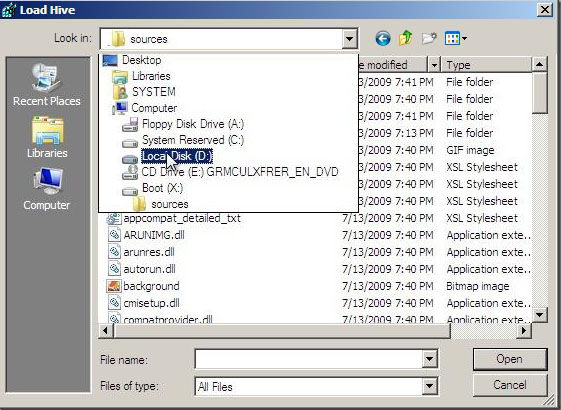This screenshot has width=561, height=410.
Task: Select cmisetup.dll file
Action: coord(151,303)
